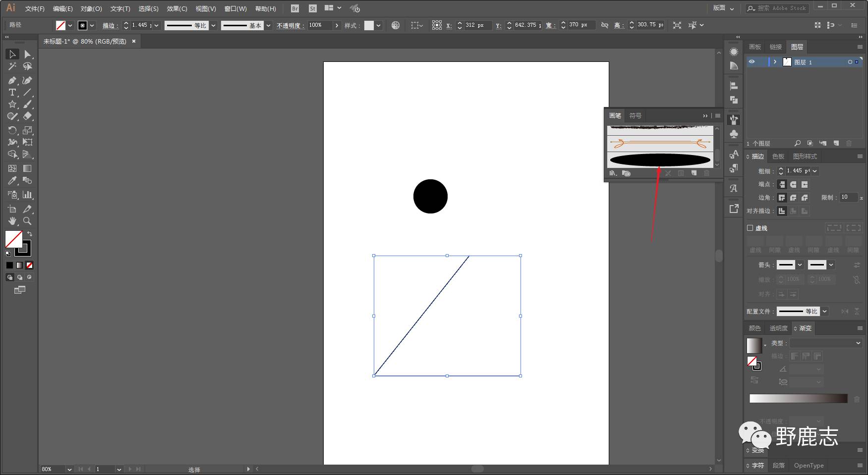Select the Type tool
The image size is (868, 475).
tap(12, 93)
